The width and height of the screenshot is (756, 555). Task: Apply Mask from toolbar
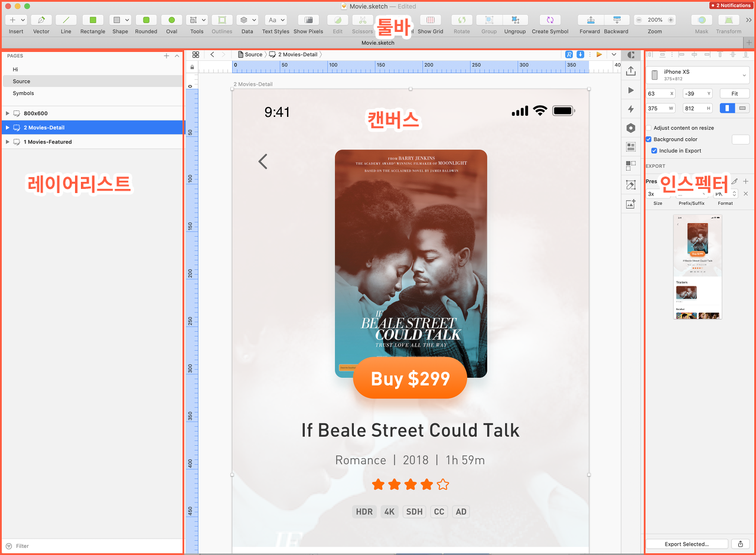702,20
